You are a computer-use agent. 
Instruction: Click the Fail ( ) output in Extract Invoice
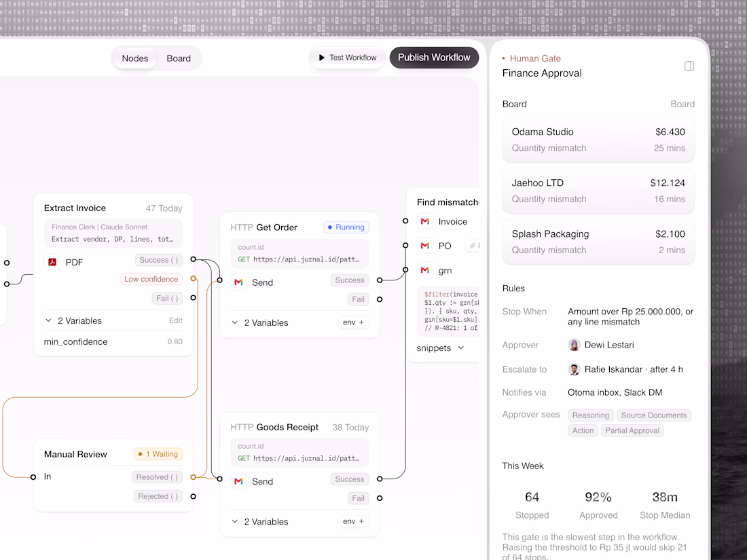click(x=167, y=298)
